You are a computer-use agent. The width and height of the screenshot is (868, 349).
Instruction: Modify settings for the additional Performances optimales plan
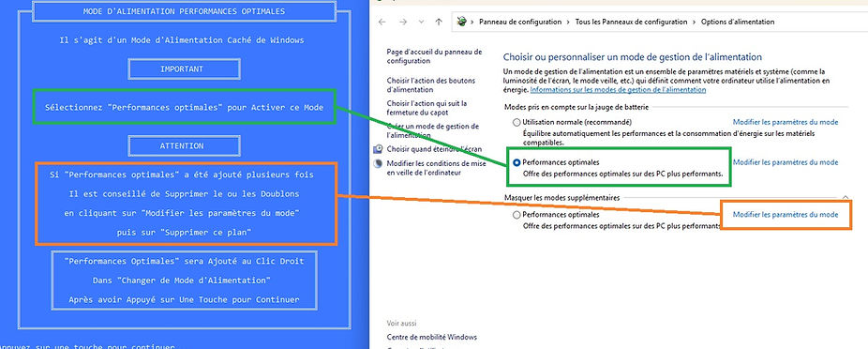tap(786, 215)
